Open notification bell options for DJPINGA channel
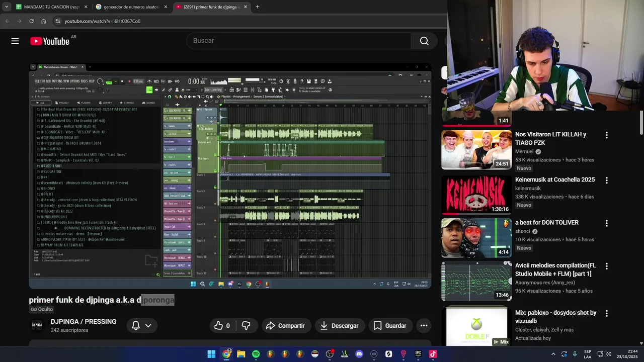The height and width of the screenshot is (362, 644). point(141,326)
